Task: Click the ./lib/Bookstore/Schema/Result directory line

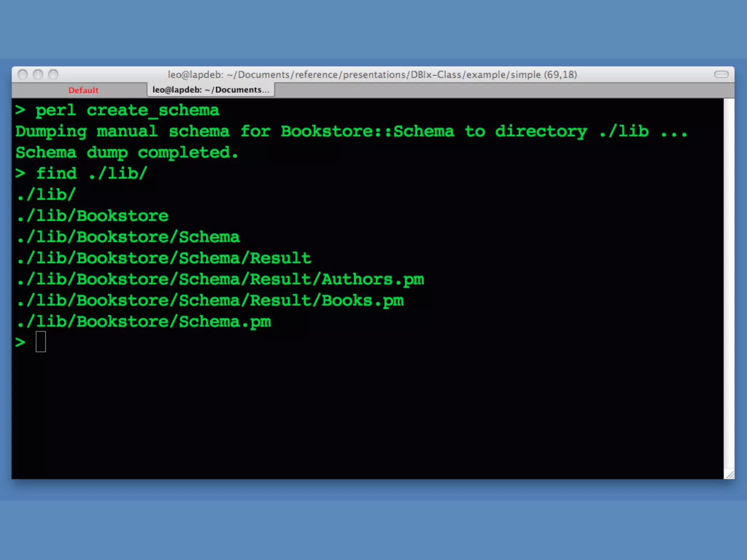Action: (x=164, y=258)
